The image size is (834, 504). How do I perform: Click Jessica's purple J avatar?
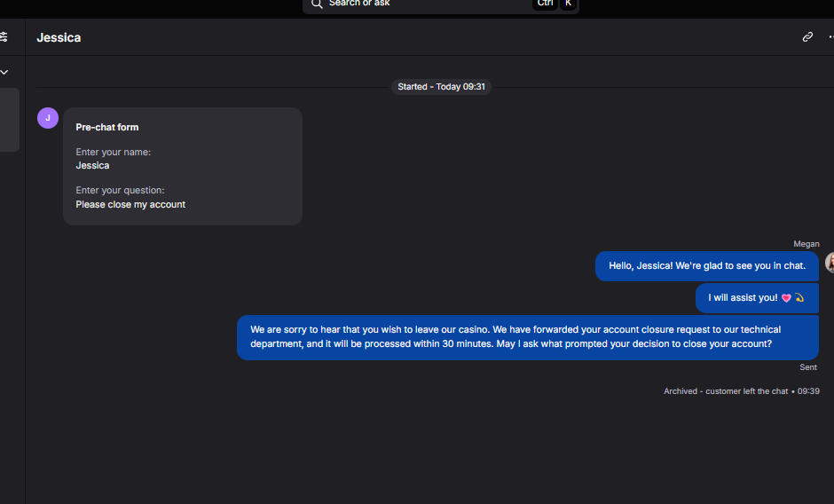pyautogui.click(x=48, y=118)
